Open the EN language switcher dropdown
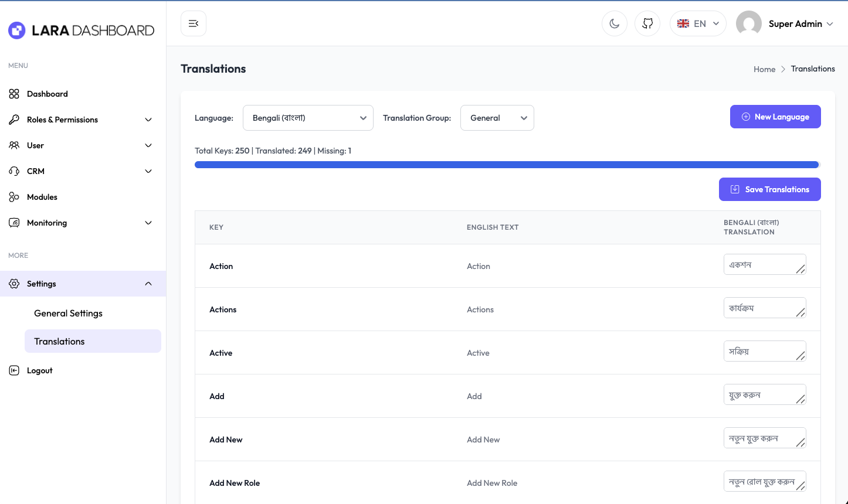Image resolution: width=848 pixels, height=504 pixels. [x=698, y=23]
